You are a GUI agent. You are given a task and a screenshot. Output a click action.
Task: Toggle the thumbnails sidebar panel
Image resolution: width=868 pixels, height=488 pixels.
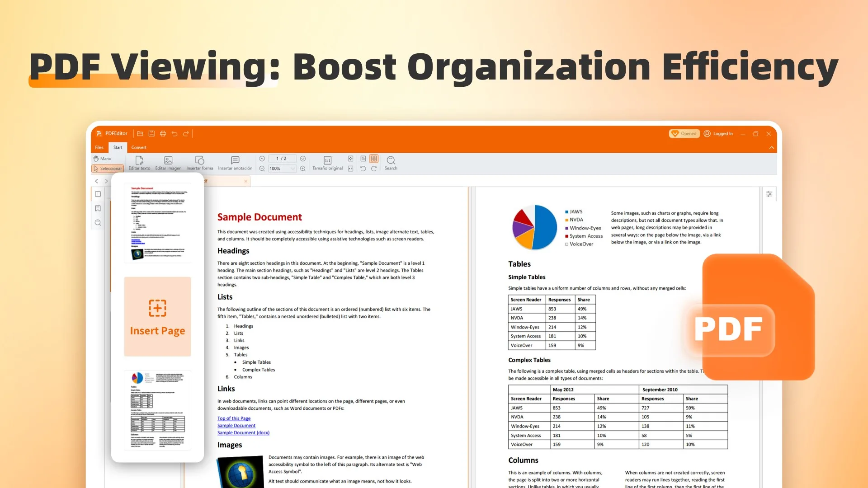pos(98,194)
